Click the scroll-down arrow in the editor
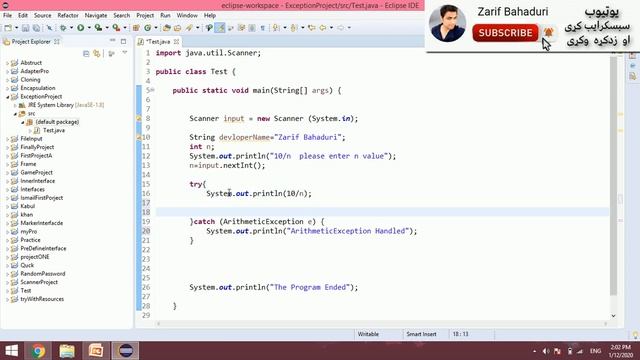The width and height of the screenshot is (640, 360). [613, 316]
